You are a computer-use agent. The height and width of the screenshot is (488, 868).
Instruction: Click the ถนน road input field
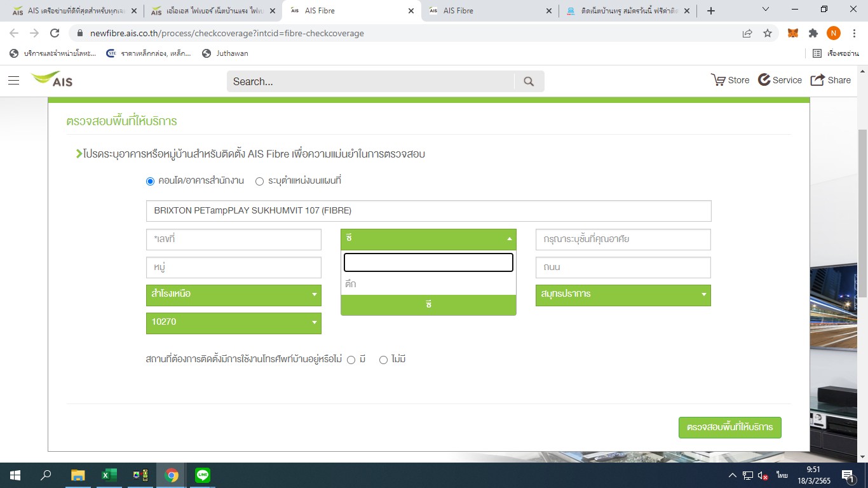point(623,268)
